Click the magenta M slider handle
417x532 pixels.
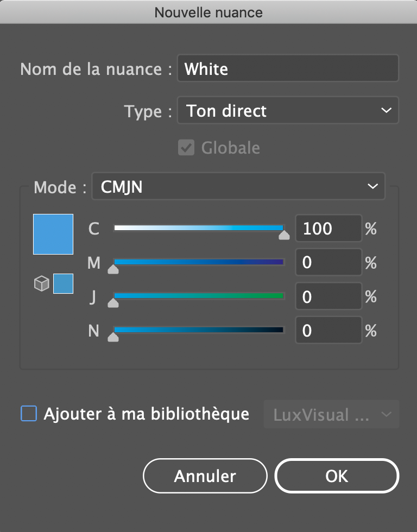113,269
